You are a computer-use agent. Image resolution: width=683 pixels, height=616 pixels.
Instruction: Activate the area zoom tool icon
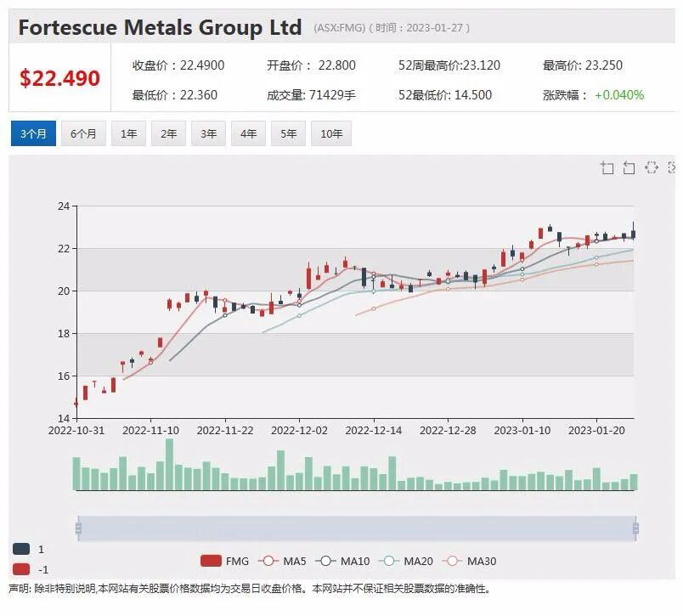(607, 167)
